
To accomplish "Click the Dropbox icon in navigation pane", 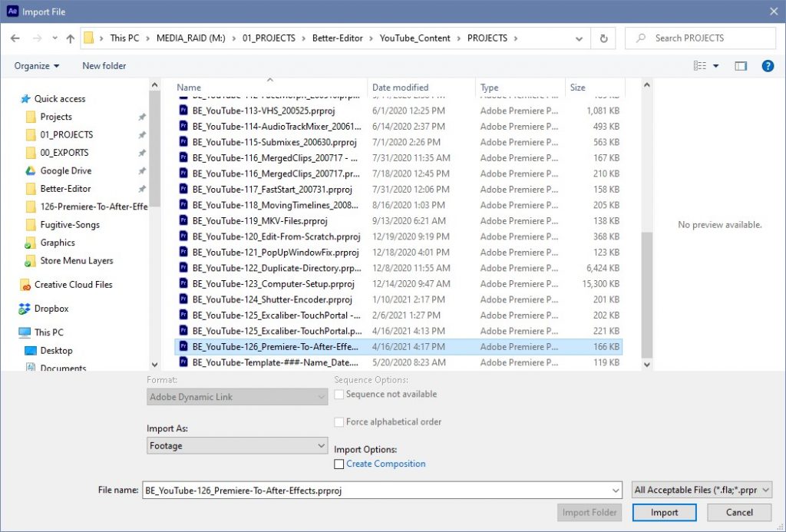I will (x=25, y=309).
